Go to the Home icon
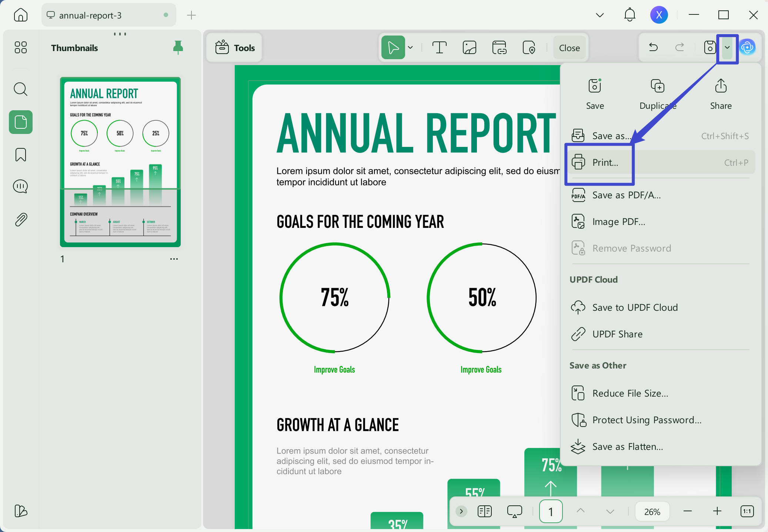Viewport: 768px width, 532px height. coord(21,15)
